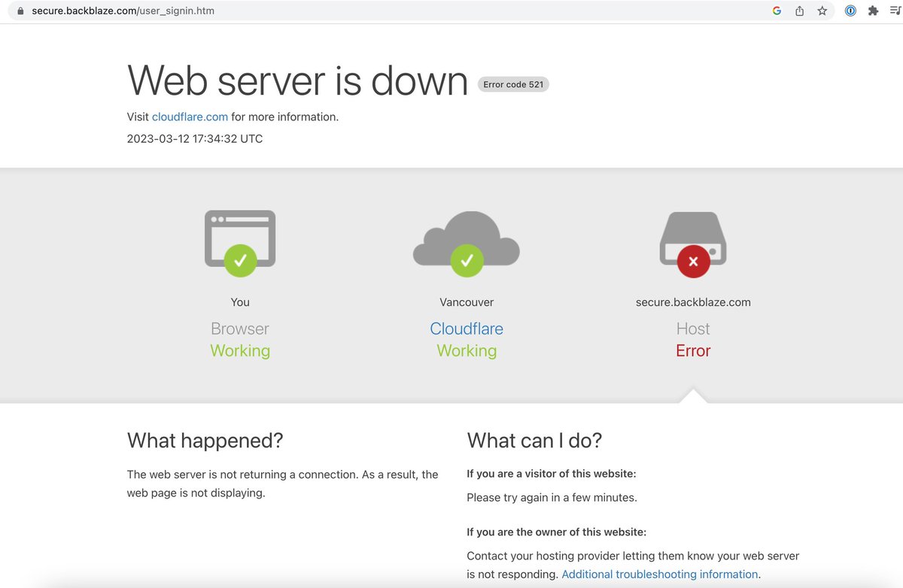Click the secure.backblaze.com host label
Image resolution: width=903 pixels, height=588 pixels.
click(693, 302)
